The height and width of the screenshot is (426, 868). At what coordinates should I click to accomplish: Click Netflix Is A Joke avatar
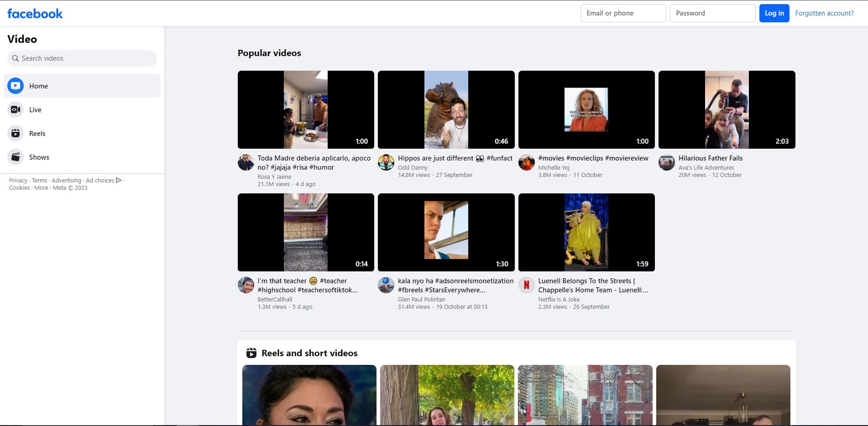pos(526,285)
